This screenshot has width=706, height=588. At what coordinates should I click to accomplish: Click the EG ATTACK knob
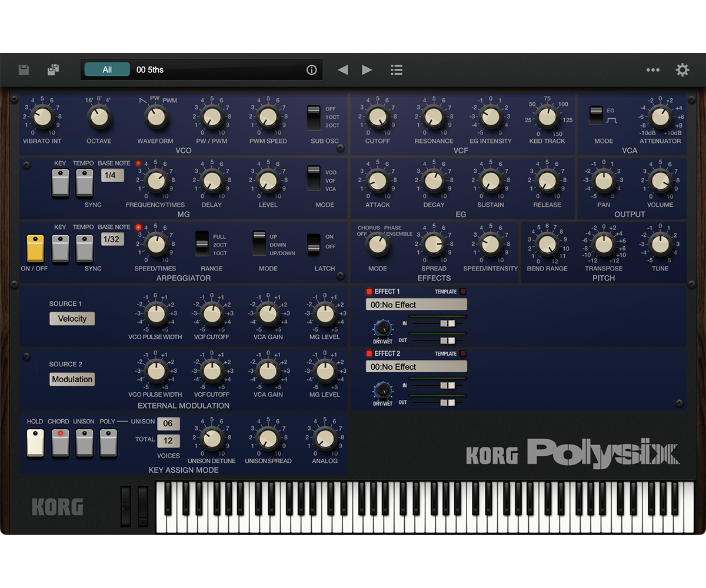[x=378, y=181]
